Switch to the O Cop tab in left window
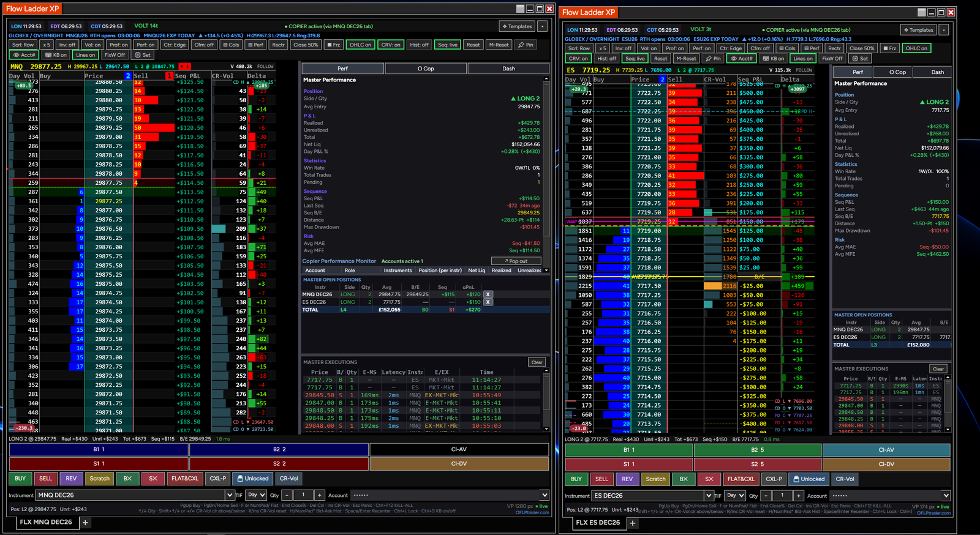This screenshot has width=980, height=535. 426,69
